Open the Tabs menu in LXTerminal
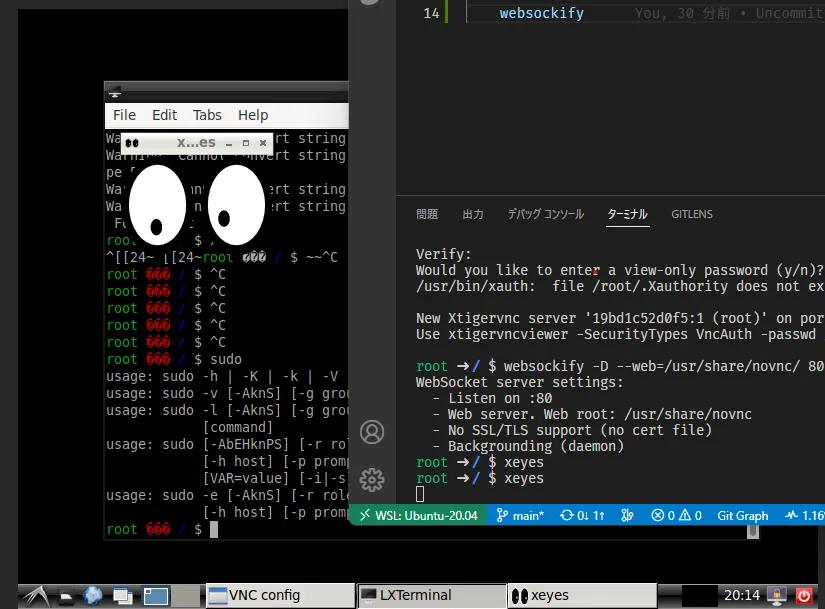This screenshot has height=609, width=825. [x=207, y=115]
